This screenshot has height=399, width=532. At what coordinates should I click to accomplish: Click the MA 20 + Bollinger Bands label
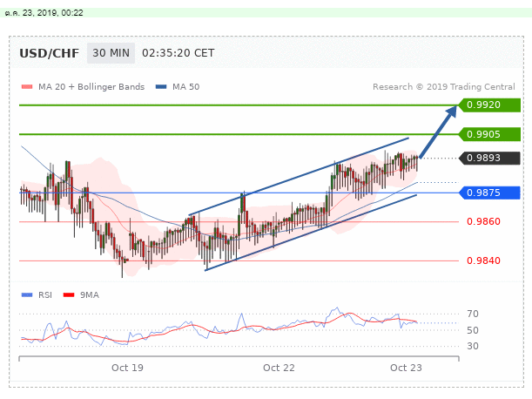coord(91,86)
